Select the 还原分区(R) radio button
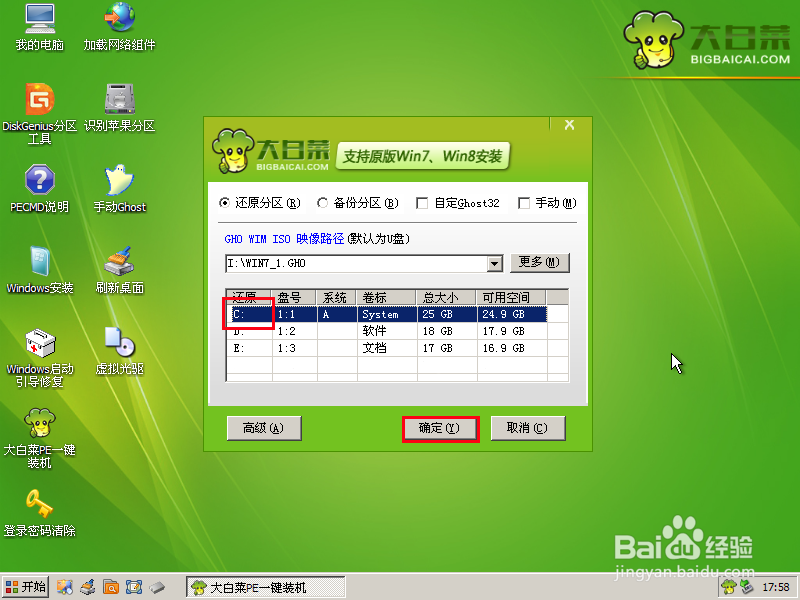The image size is (800, 600). [x=224, y=203]
